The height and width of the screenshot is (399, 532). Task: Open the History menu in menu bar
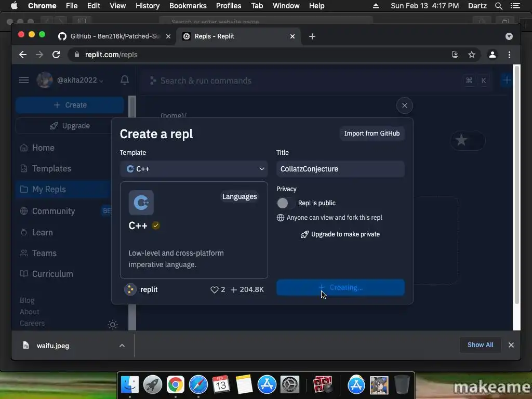[147, 6]
